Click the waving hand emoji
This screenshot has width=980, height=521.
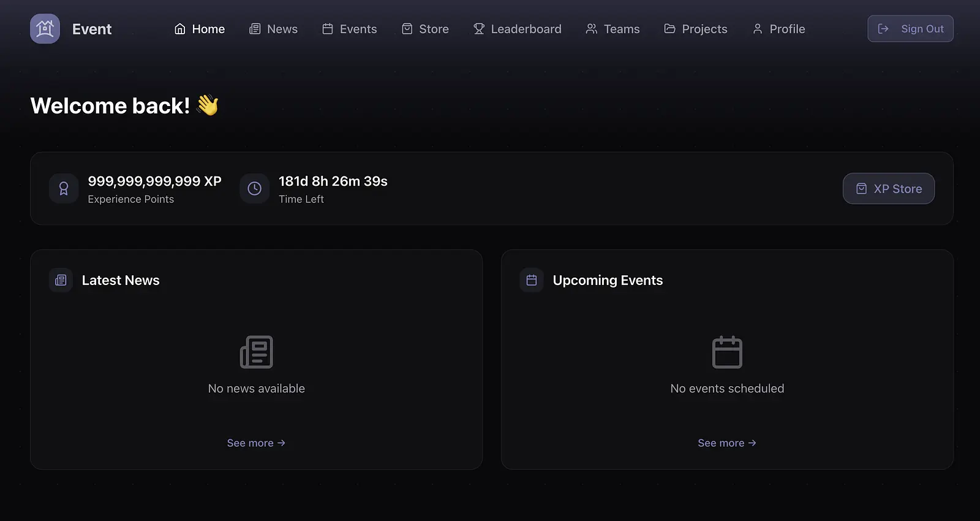tap(208, 105)
